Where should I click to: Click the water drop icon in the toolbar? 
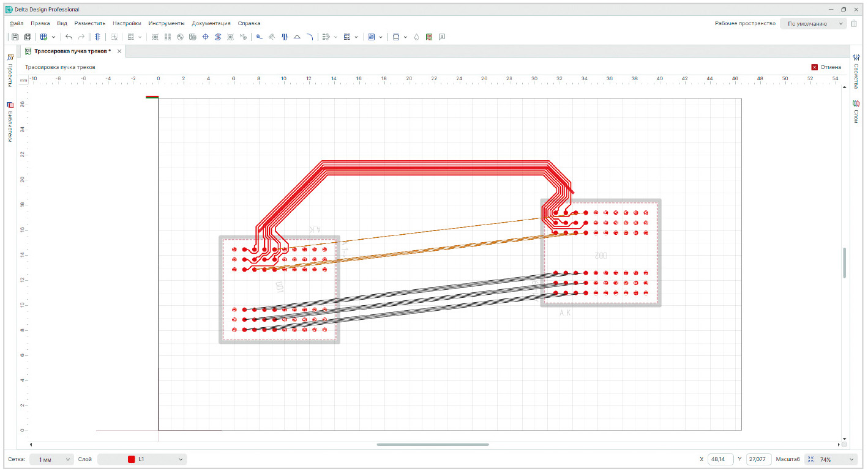pyautogui.click(x=416, y=37)
